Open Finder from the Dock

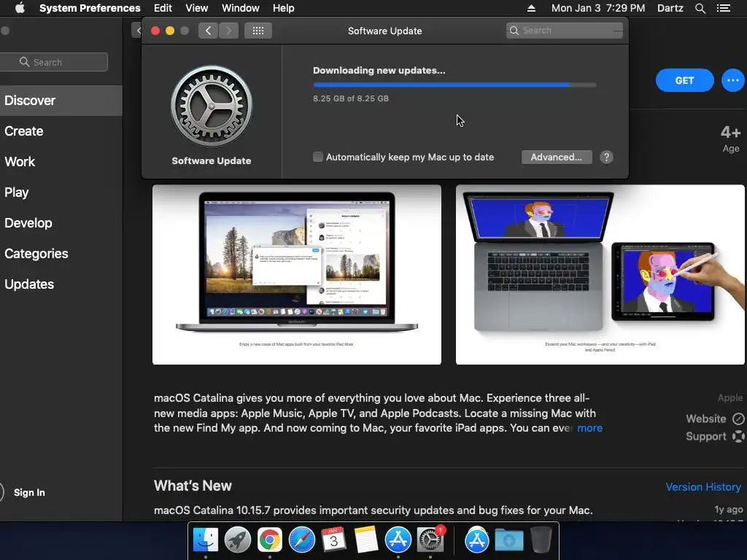coord(205,540)
